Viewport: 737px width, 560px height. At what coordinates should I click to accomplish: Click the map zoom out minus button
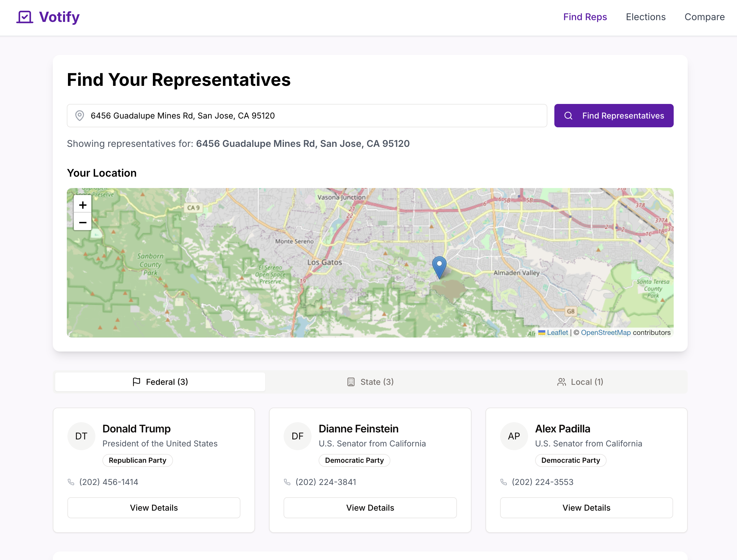(x=83, y=222)
